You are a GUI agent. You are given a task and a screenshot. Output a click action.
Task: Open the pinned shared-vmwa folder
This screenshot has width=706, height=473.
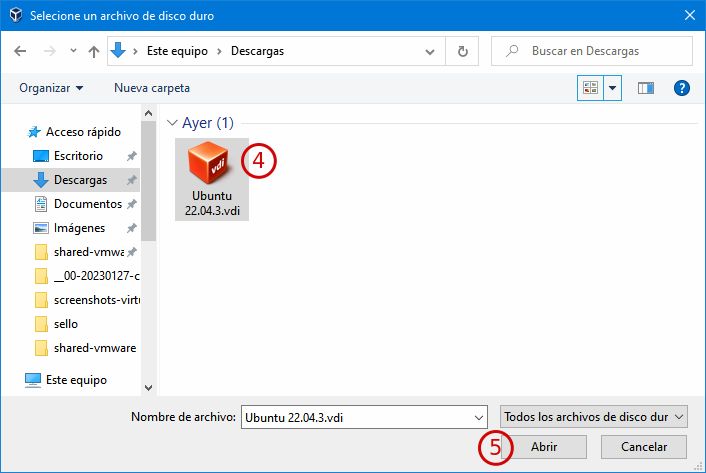89,252
